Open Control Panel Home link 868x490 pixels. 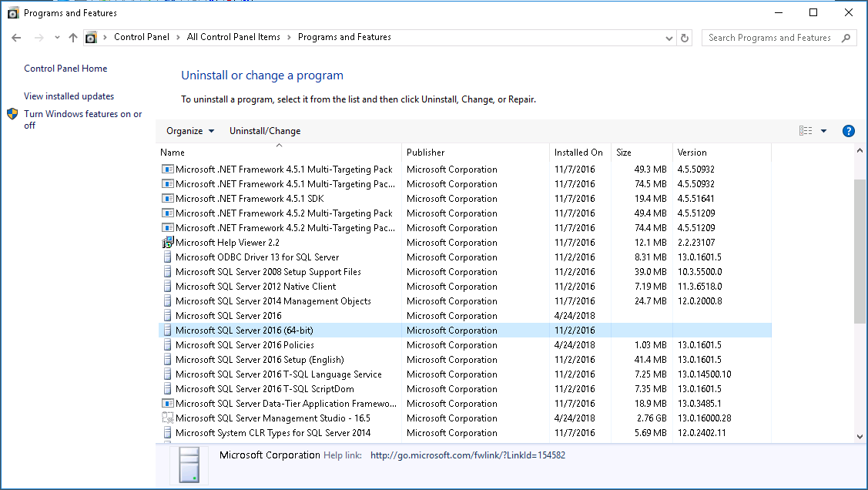point(65,69)
